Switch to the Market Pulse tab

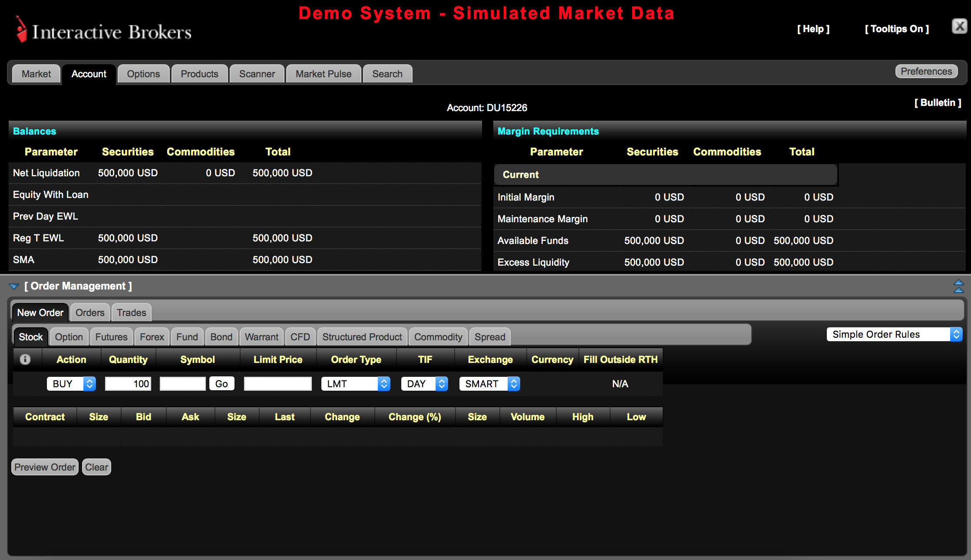point(324,74)
